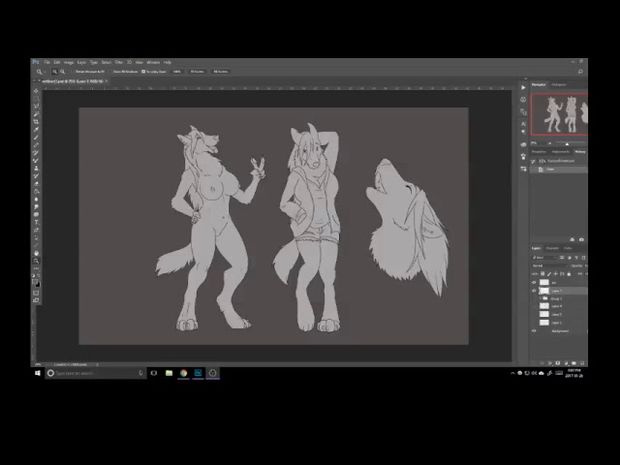The width and height of the screenshot is (620, 465).
Task: Switch to the Adjustments tab
Action: (x=561, y=151)
